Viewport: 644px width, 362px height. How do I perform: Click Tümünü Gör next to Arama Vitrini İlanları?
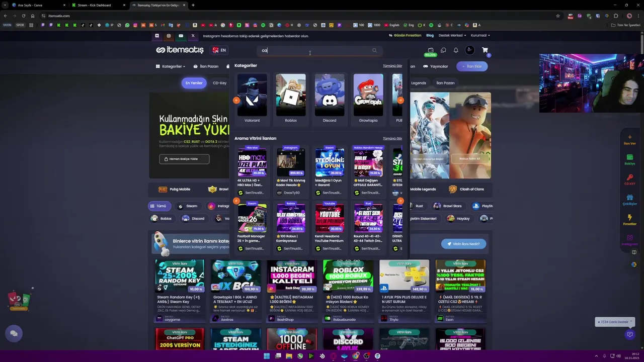[392, 138]
